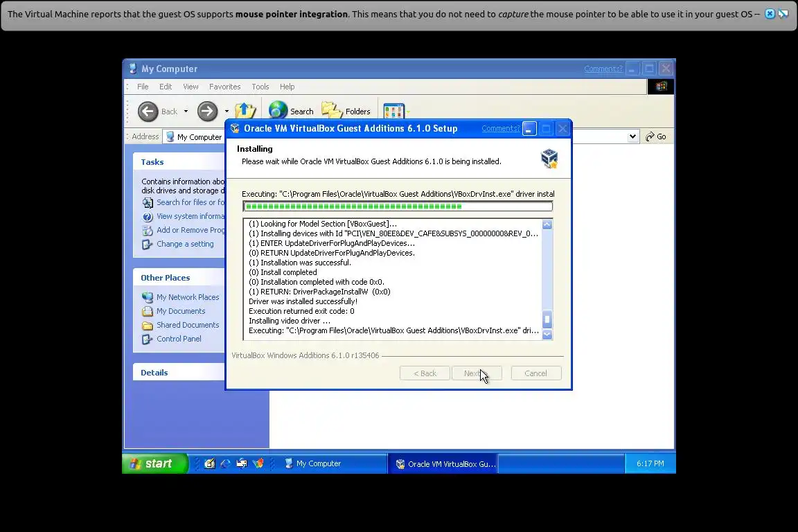
Task: Click the VirtualBox cube icon in Setup header
Action: click(549, 159)
